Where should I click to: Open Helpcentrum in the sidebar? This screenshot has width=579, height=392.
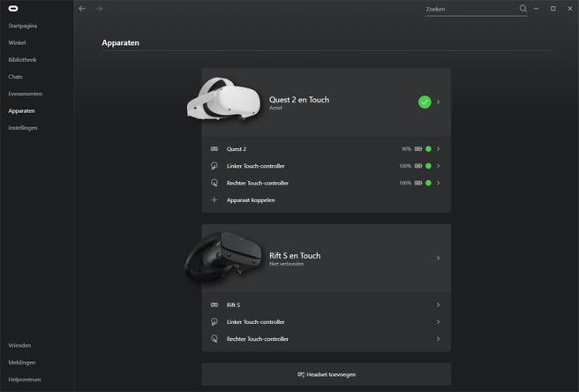25,380
